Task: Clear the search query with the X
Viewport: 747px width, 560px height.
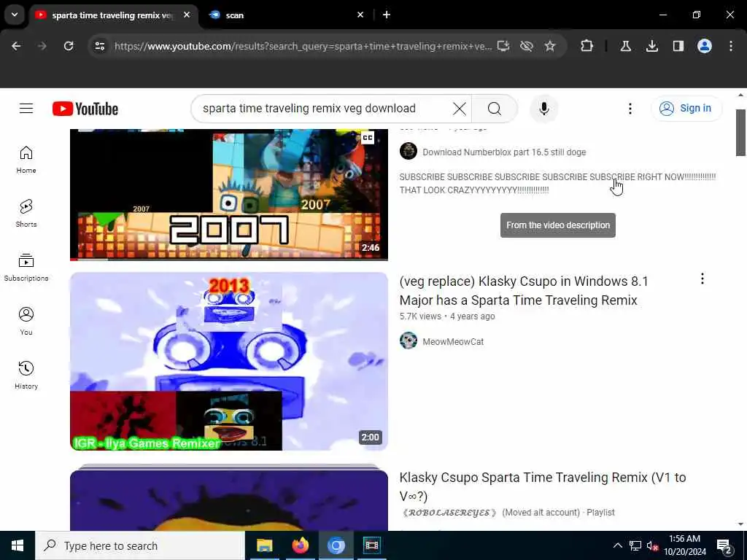Action: pyautogui.click(x=460, y=109)
